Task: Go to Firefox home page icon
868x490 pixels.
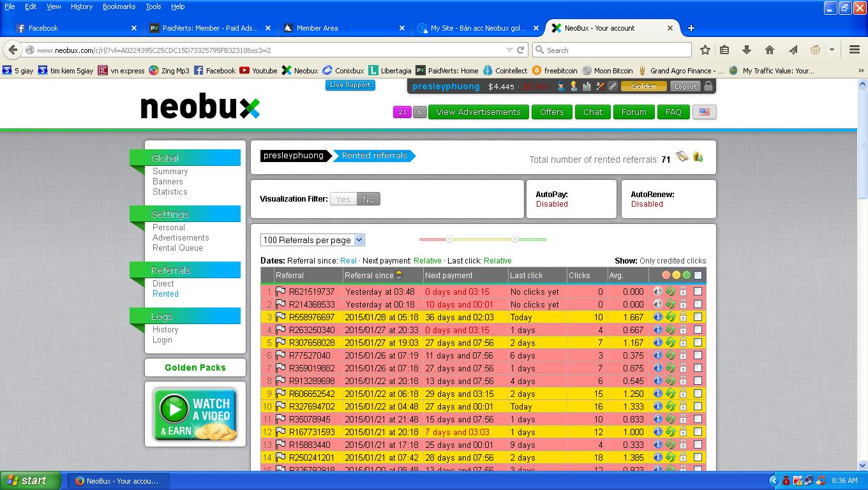Action: click(x=770, y=50)
